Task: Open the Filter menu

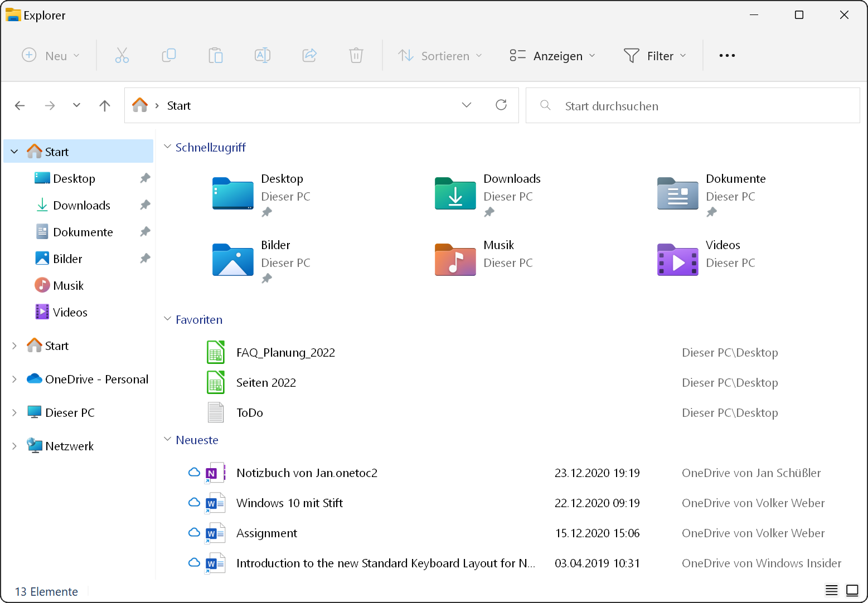Action: [x=654, y=56]
